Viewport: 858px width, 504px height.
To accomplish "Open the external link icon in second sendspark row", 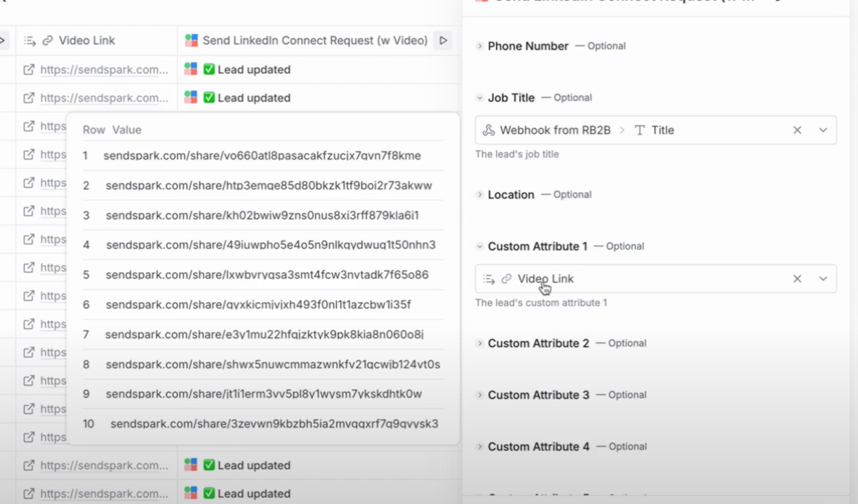I will [29, 98].
